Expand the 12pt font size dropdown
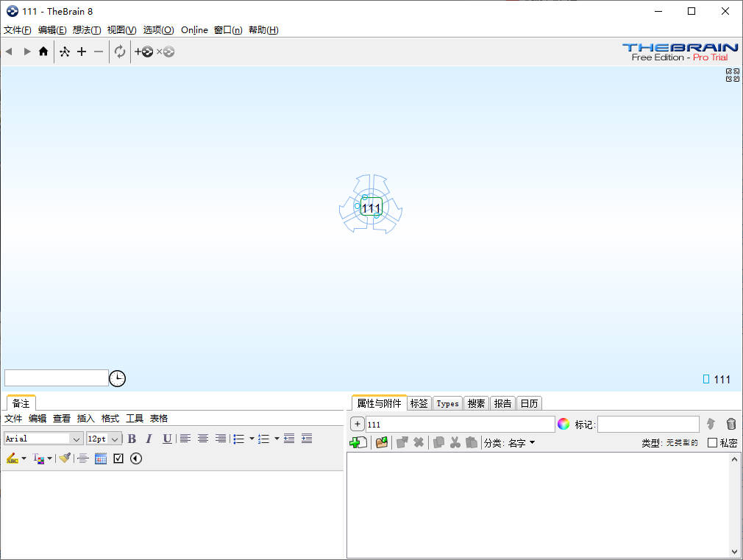This screenshot has height=560, width=743. click(115, 439)
